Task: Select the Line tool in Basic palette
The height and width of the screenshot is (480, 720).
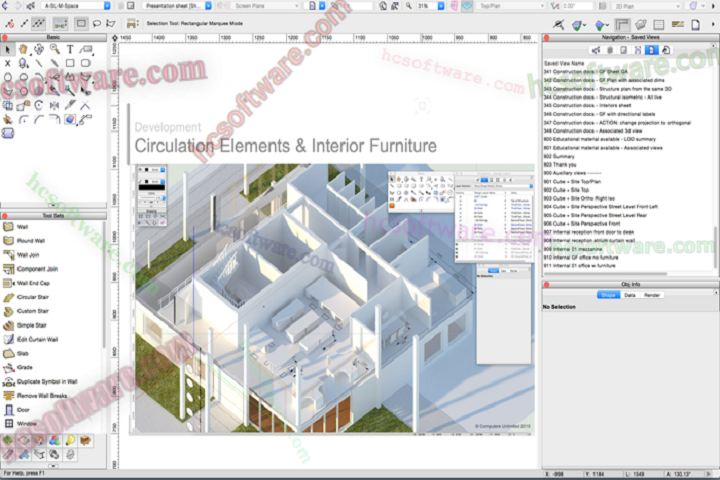Action: tap(39, 63)
